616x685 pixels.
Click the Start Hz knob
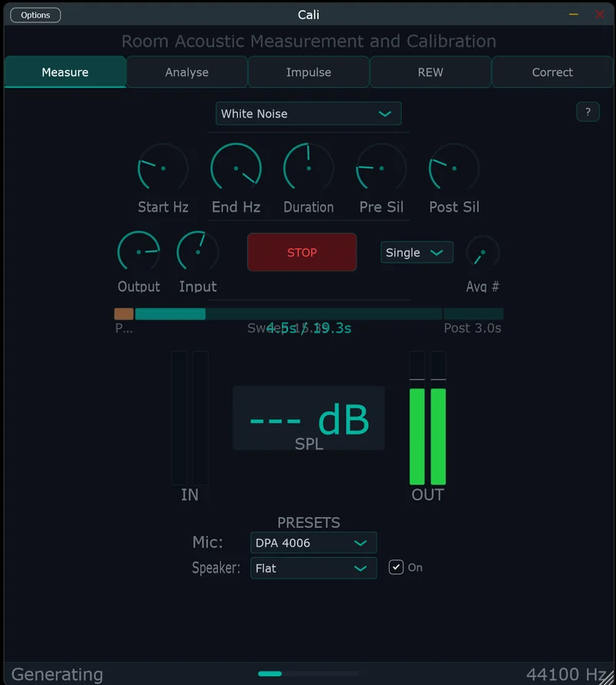pyautogui.click(x=162, y=168)
